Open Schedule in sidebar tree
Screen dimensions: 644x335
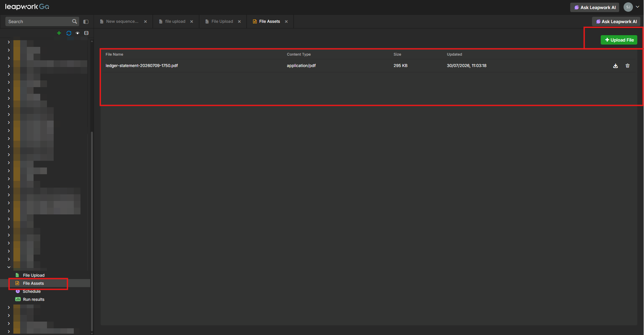[x=32, y=291]
